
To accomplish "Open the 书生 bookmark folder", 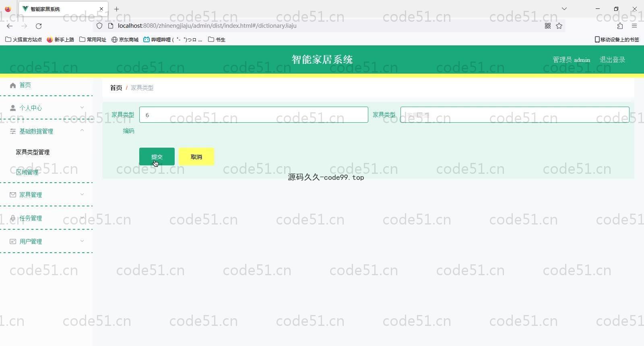I will (217, 39).
